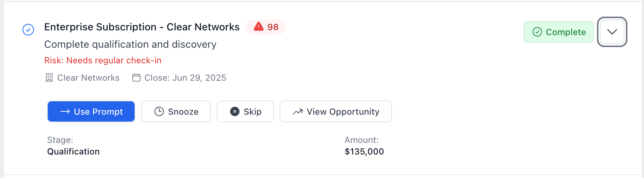Click the trend arrow icon on View Opportunity

pyautogui.click(x=298, y=112)
